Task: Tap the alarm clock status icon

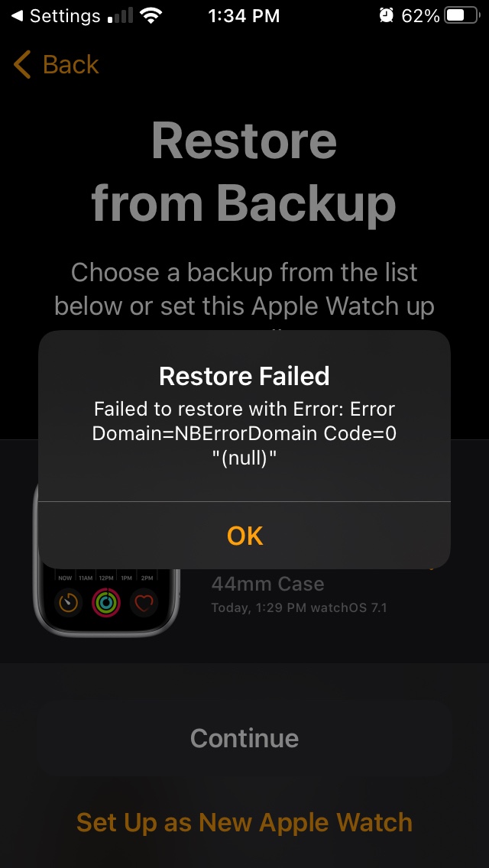Action: coord(386,15)
